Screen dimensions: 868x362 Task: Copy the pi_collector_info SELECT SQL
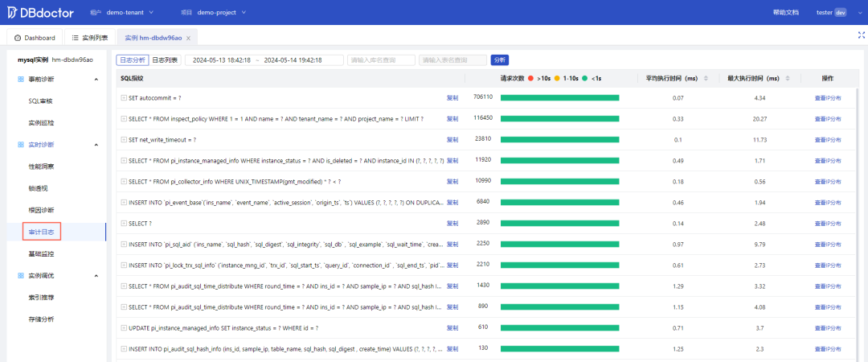coord(452,181)
